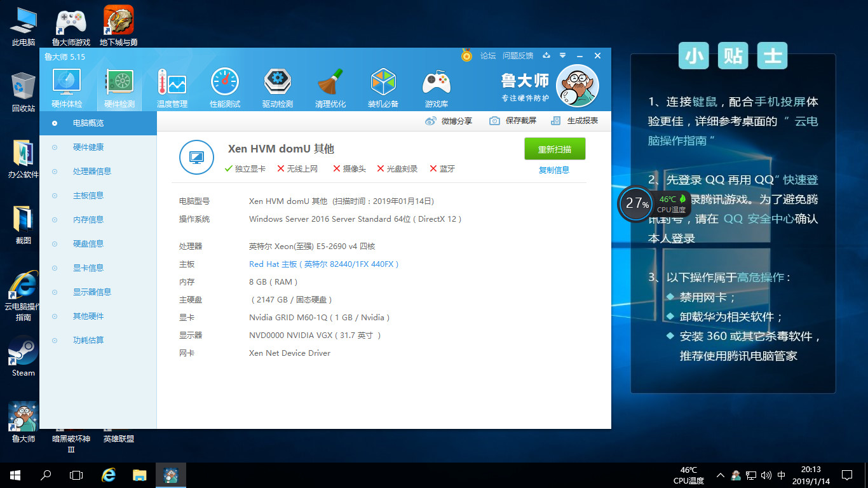Open 装机必备 essential software
868x488 pixels.
click(x=383, y=89)
